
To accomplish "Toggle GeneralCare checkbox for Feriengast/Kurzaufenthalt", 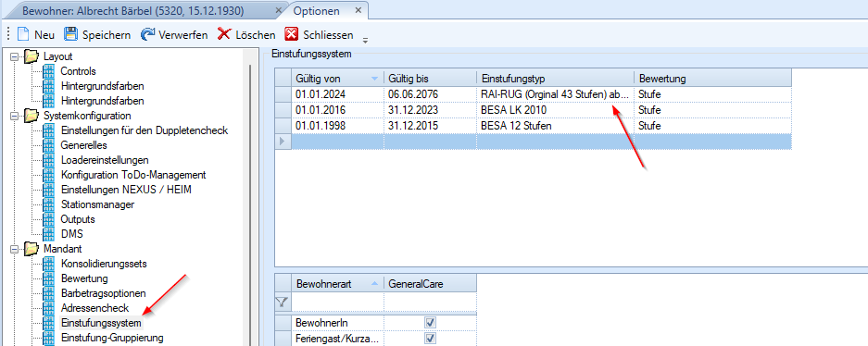I will click(430, 338).
